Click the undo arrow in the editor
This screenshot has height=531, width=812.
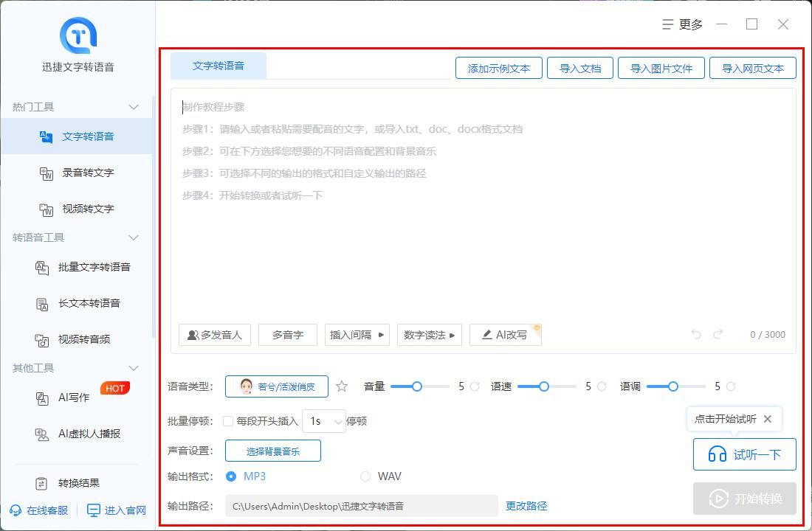pos(696,334)
